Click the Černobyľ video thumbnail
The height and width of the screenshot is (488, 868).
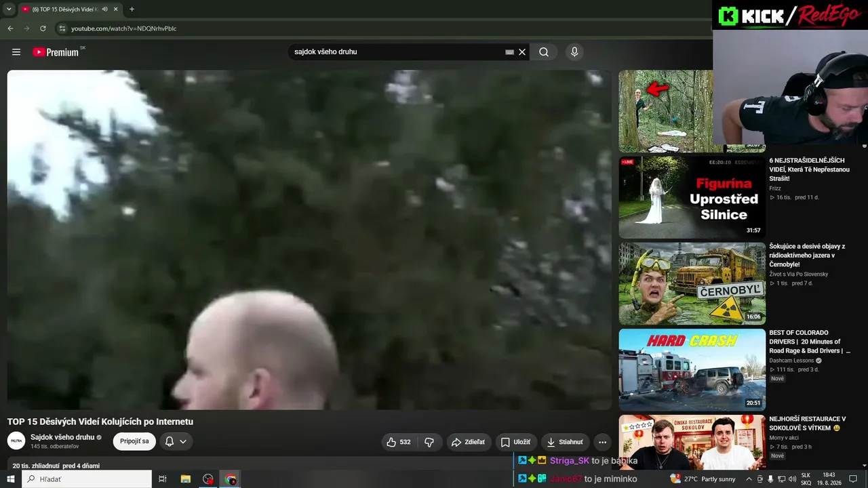click(x=692, y=283)
